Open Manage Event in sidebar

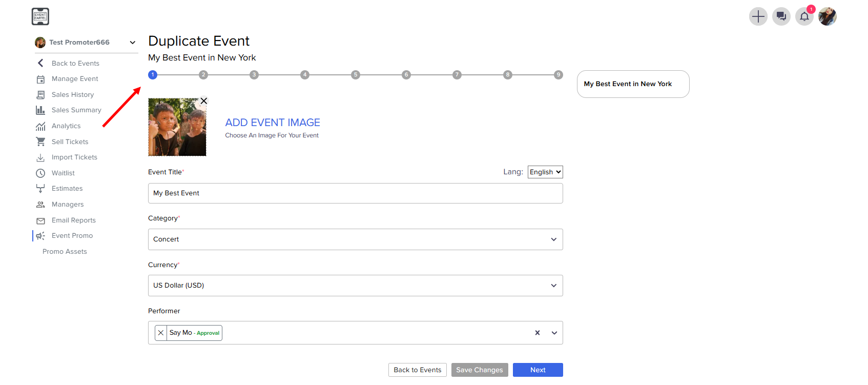(75, 79)
